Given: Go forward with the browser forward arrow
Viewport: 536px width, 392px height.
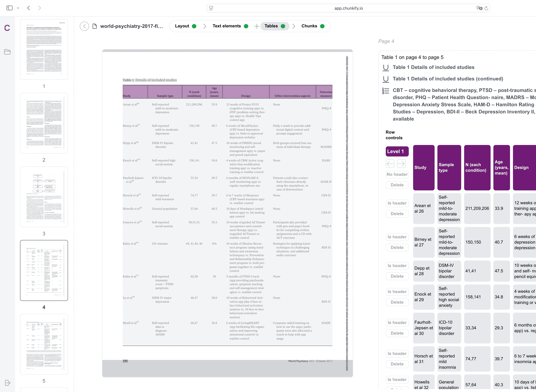Looking at the screenshot, I should pyautogui.click(x=40, y=8).
